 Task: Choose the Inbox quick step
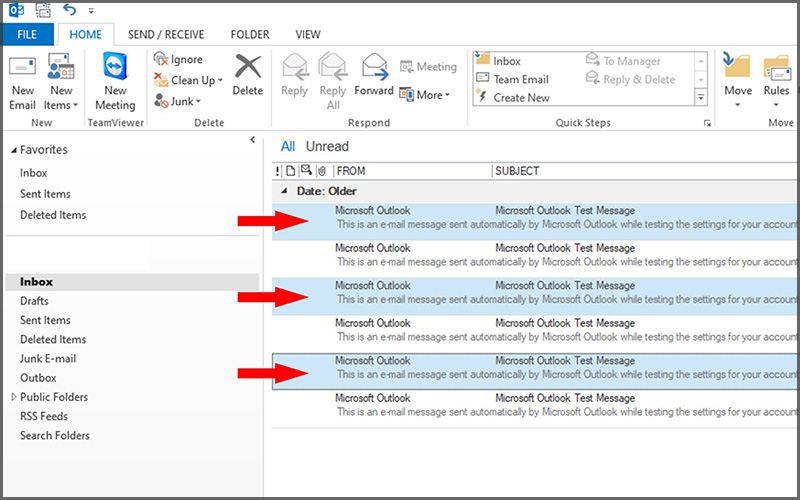pyautogui.click(x=498, y=61)
